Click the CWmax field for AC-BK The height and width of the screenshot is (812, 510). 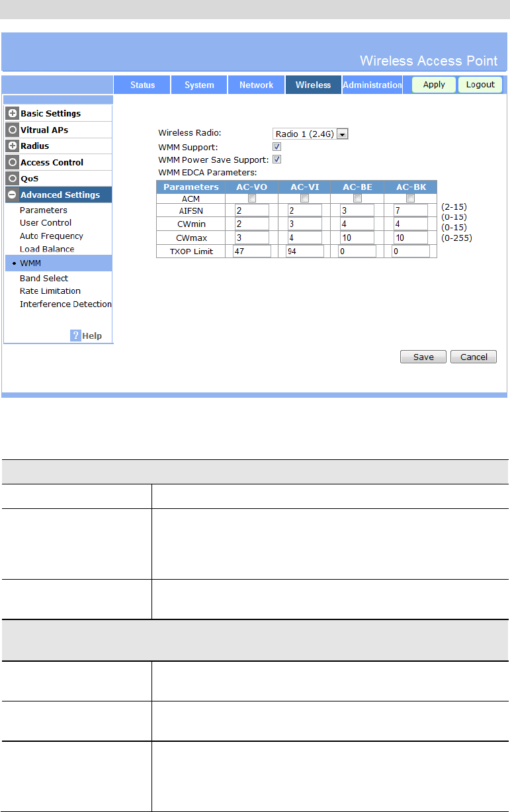pyautogui.click(x=410, y=238)
